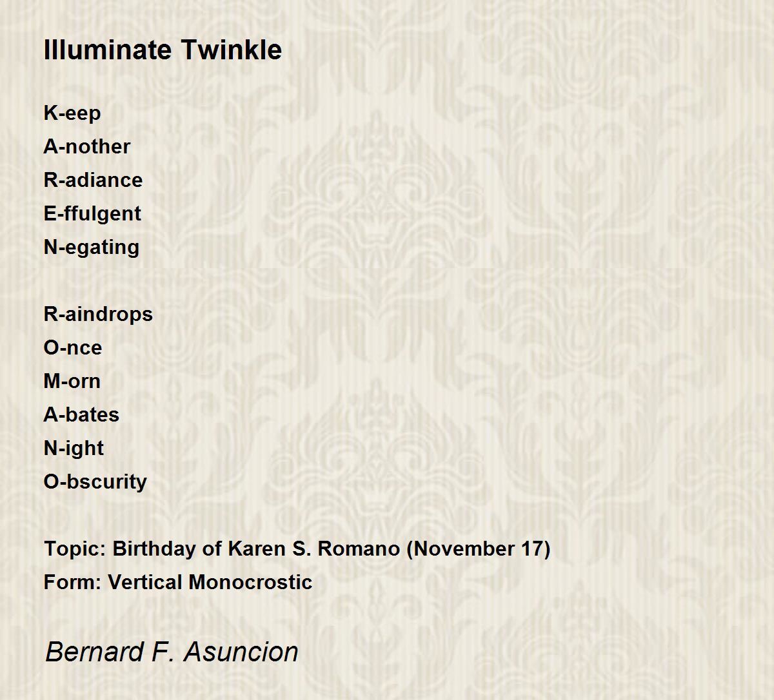This screenshot has width=774, height=700.
Task: Click the word M-orn
Action: click(x=72, y=381)
